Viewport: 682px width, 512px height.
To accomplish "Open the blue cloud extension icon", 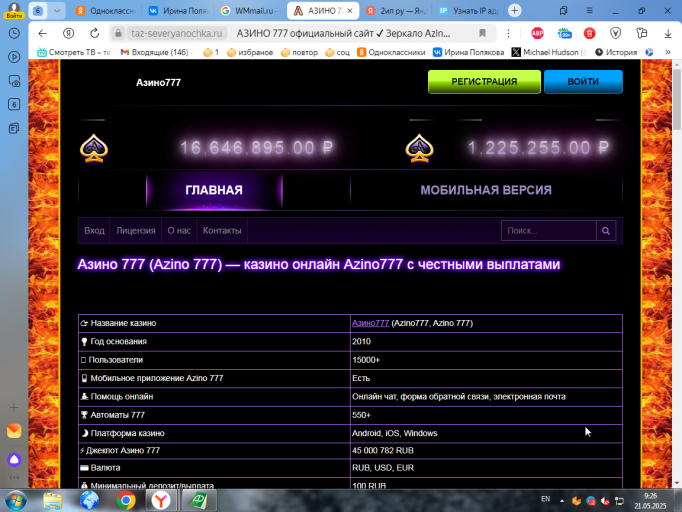I will [564, 33].
